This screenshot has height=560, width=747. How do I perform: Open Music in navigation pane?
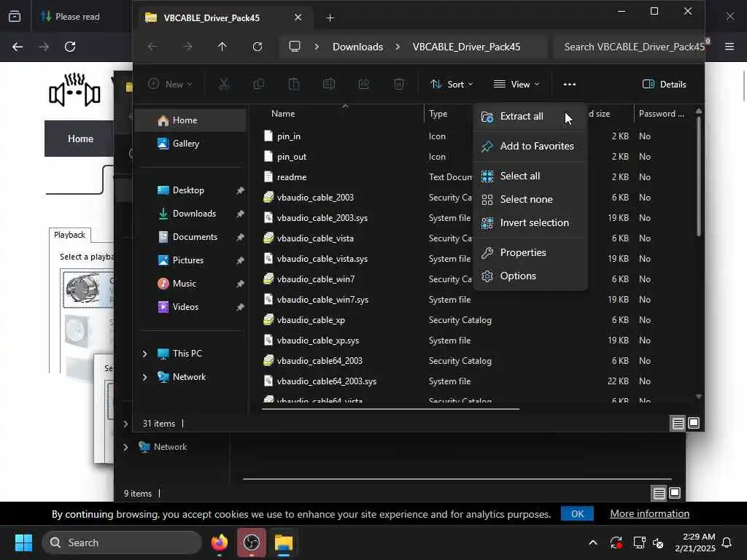pos(190,284)
